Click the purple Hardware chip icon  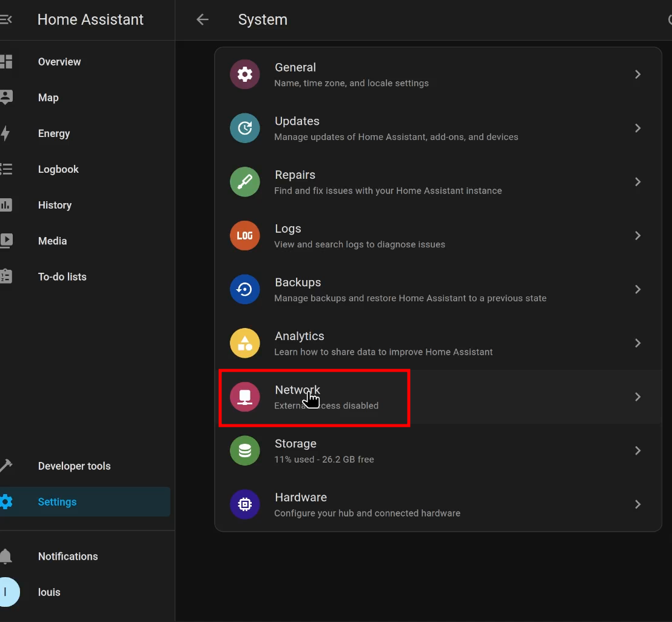(x=244, y=504)
